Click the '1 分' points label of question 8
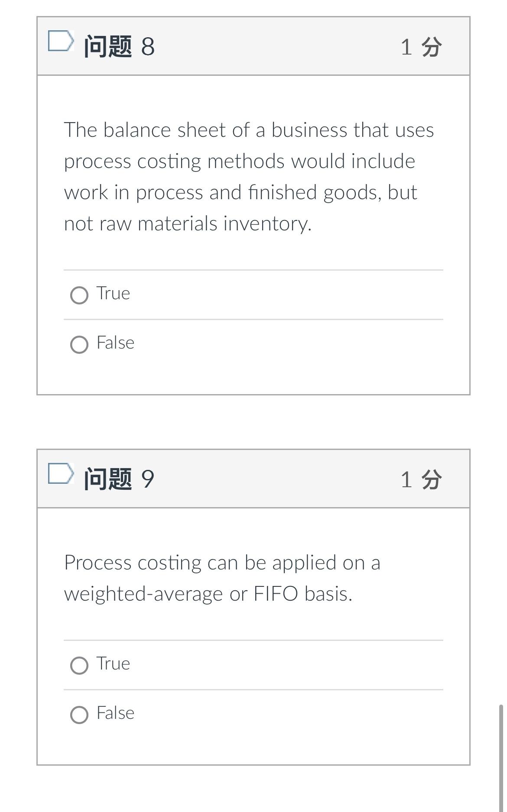Viewport: 507px width, 812px height. pos(421,46)
